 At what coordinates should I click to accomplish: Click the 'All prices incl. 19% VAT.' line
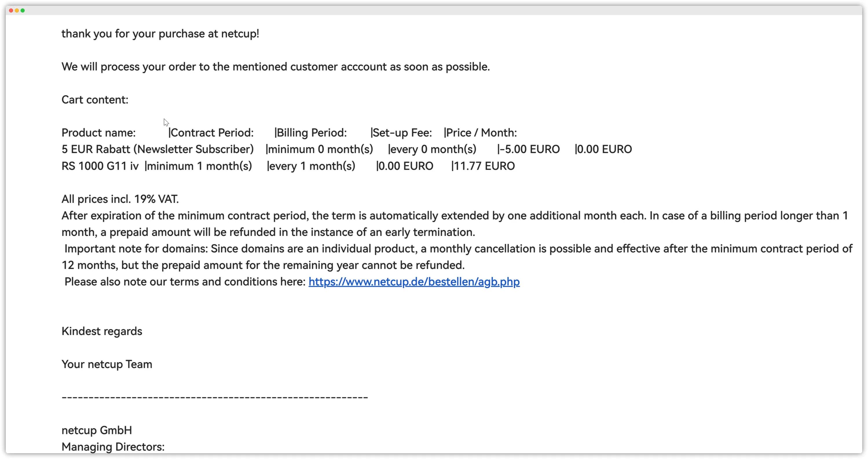coord(120,199)
